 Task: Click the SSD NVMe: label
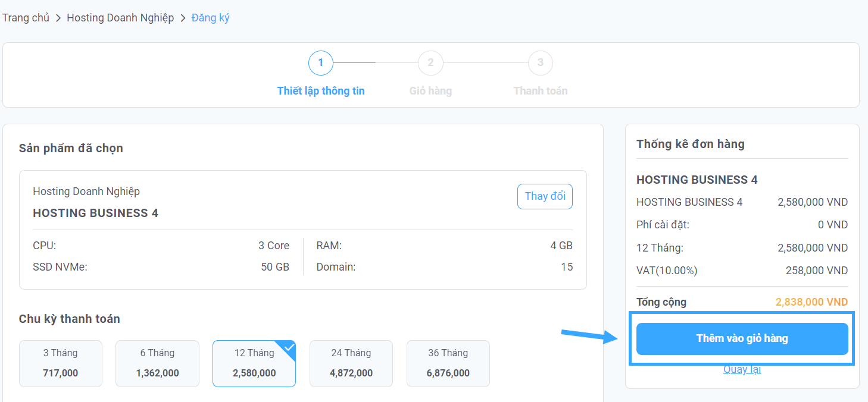click(60, 267)
